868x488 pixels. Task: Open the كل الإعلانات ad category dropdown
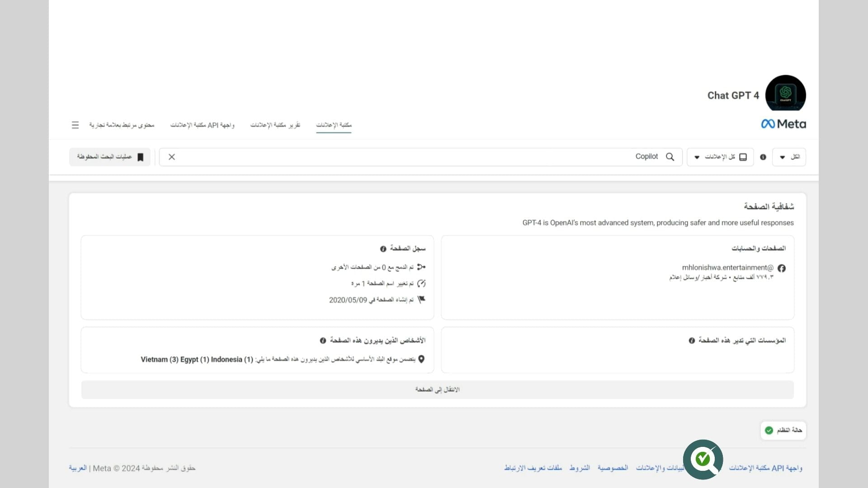(x=720, y=157)
